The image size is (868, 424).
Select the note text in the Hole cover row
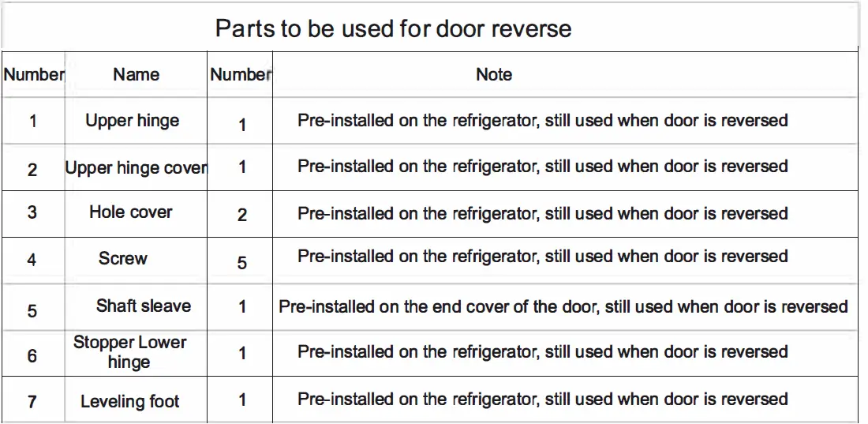click(543, 213)
